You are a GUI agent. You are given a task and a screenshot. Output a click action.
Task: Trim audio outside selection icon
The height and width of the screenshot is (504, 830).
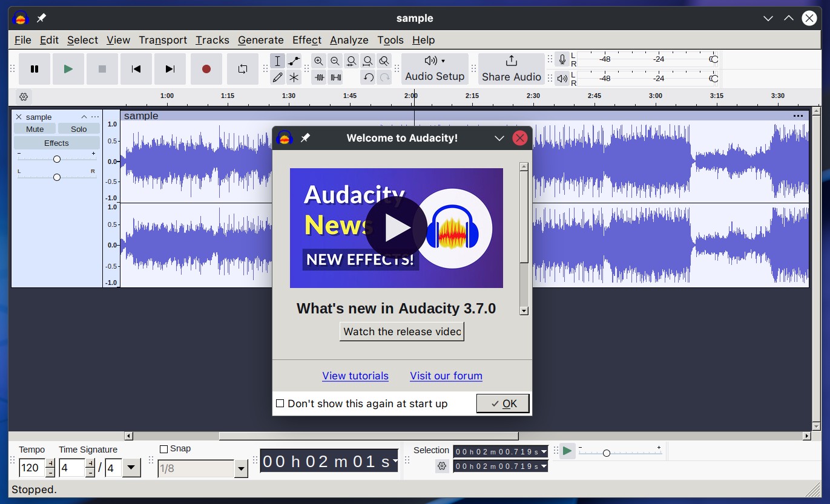[319, 77]
